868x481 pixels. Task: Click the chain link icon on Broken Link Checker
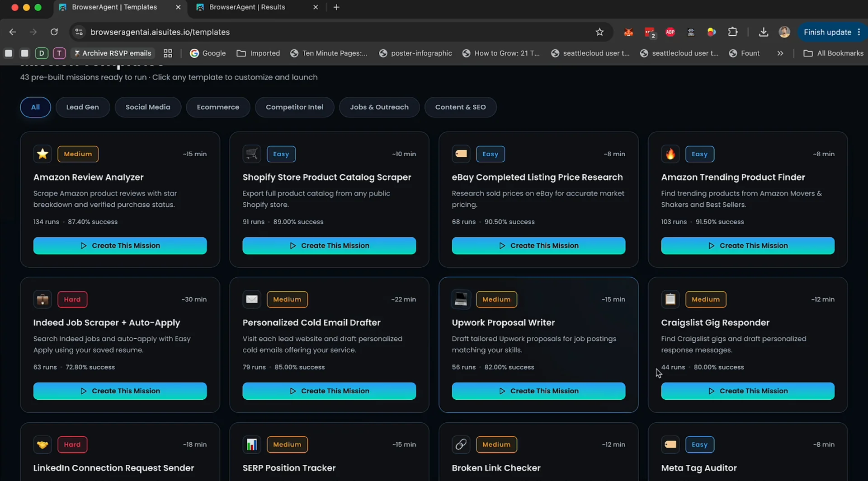(x=461, y=445)
